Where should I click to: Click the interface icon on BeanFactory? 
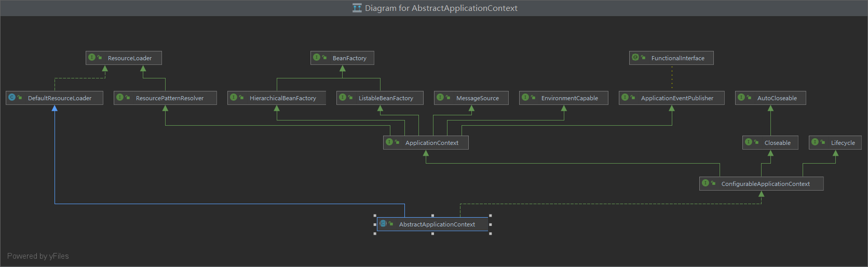pos(317,57)
